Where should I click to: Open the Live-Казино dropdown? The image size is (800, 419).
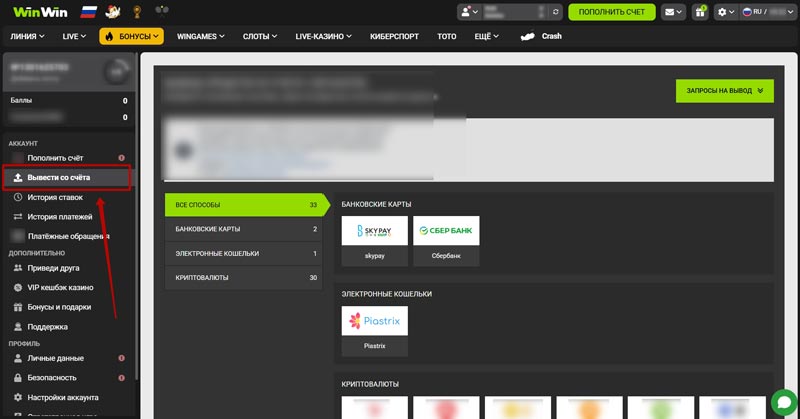click(323, 36)
